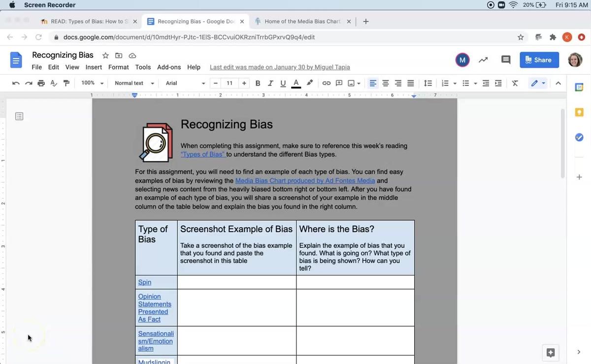Follow the "Types of Bias" link
This screenshot has width=591, height=364.
[x=203, y=154]
